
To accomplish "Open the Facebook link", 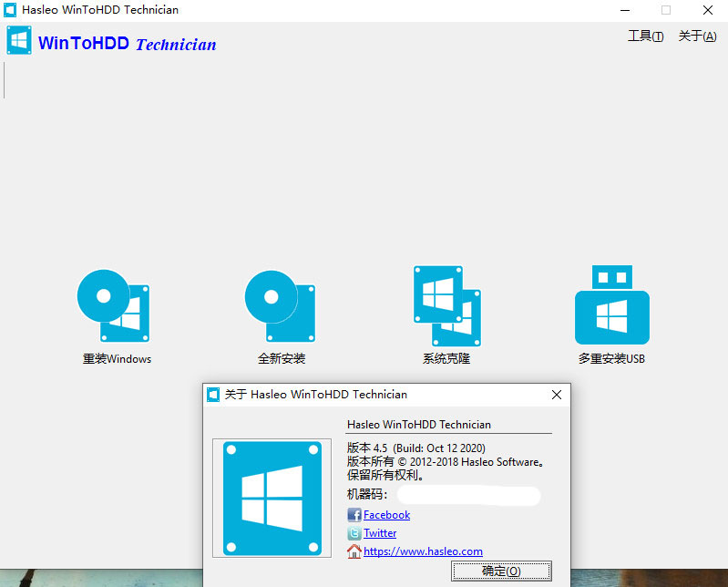I will pos(386,515).
